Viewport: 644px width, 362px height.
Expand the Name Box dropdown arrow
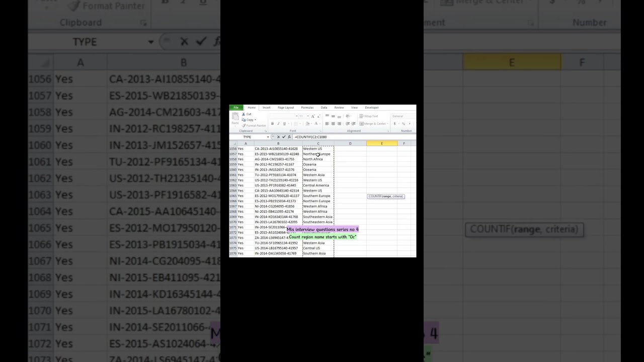[x=268, y=137]
